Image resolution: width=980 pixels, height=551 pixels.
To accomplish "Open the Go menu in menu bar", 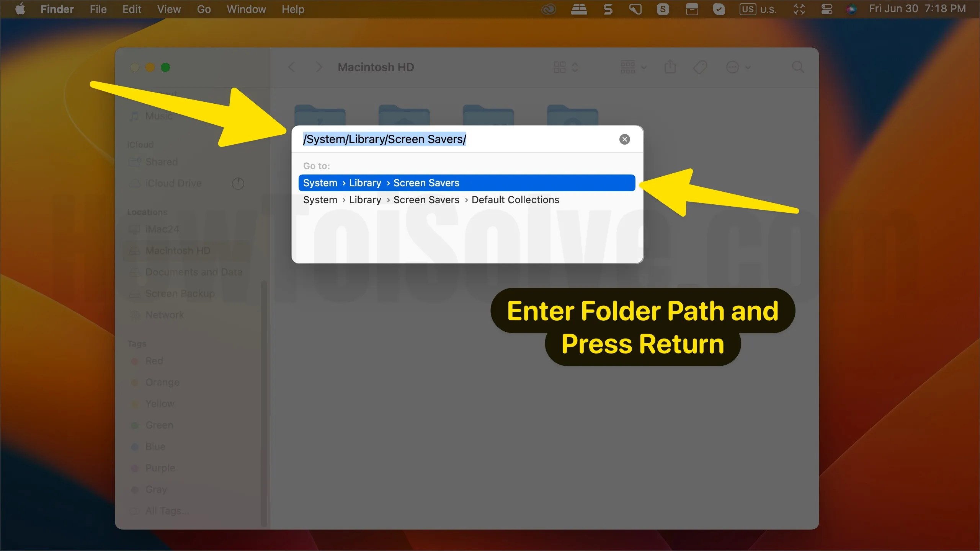I will pos(203,9).
